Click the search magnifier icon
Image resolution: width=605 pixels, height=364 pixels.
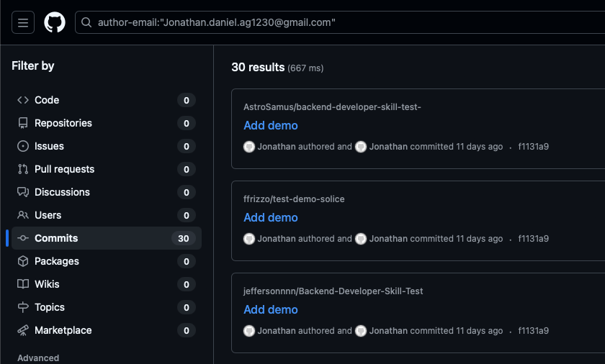point(86,22)
